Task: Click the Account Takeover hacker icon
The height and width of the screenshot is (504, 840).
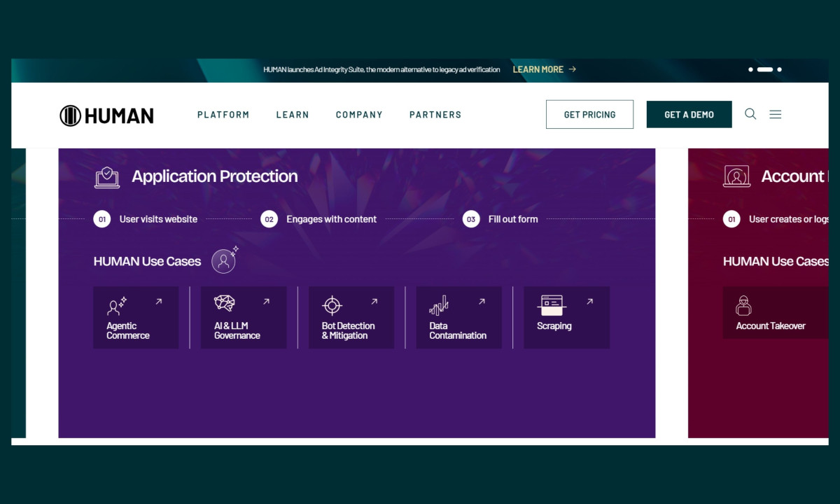Action: tap(743, 306)
